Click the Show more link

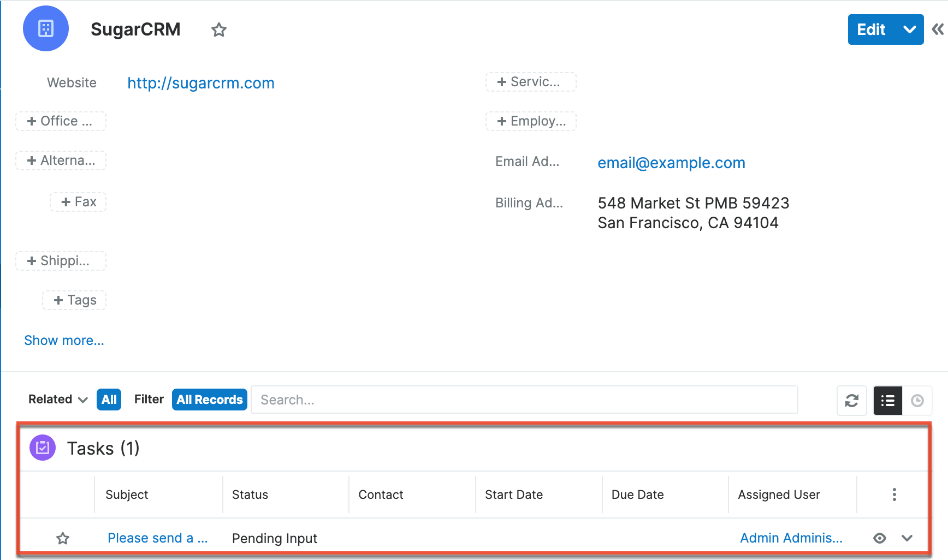pos(64,340)
